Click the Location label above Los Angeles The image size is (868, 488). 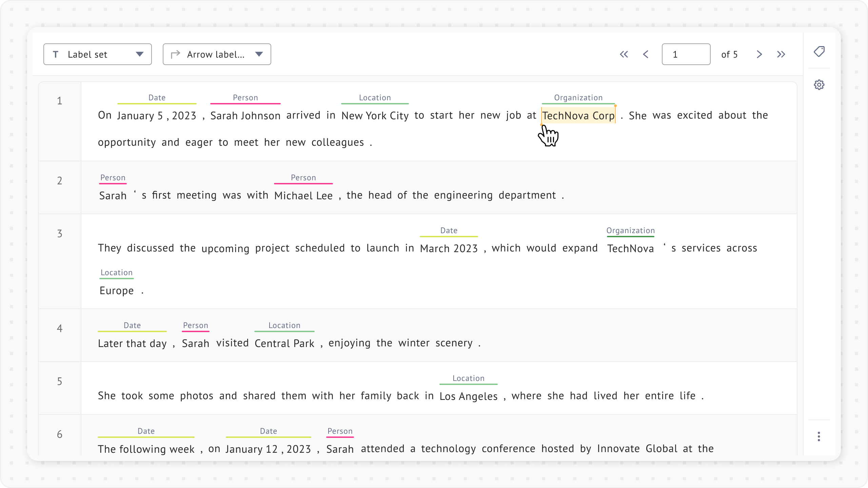(468, 378)
